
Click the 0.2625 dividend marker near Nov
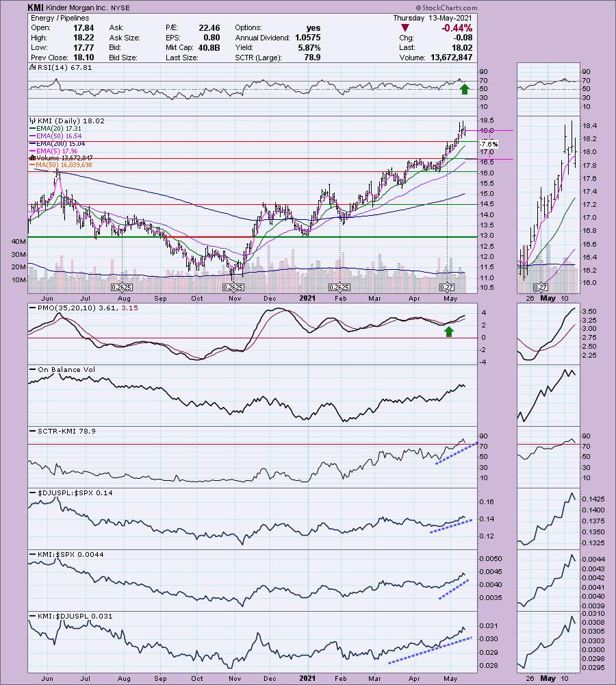[233, 288]
